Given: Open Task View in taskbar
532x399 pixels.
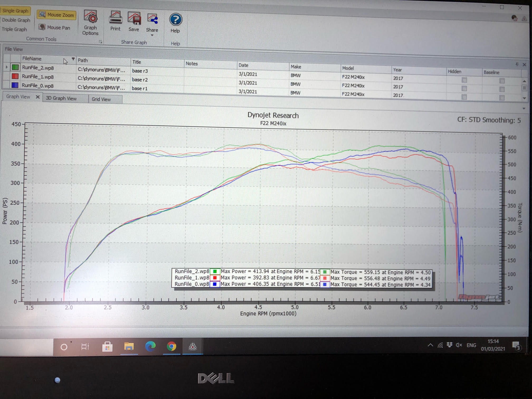Looking at the screenshot, I should tap(85, 346).
